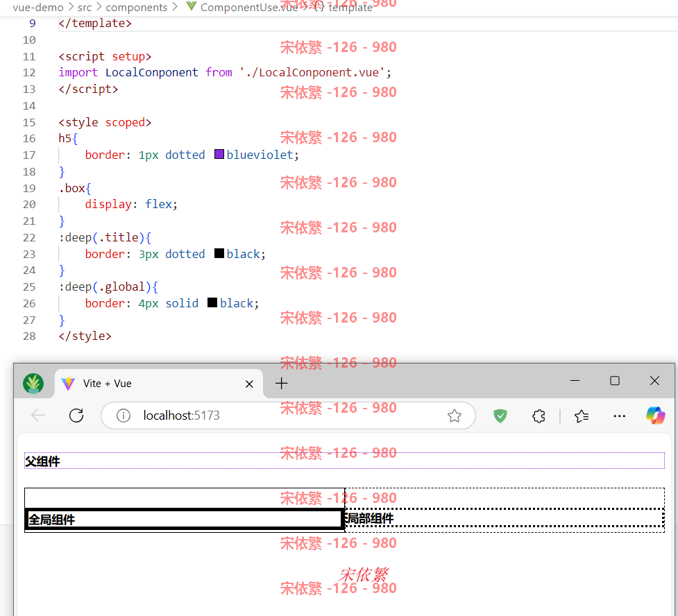Click the browser profile avatar icon
This screenshot has width=678, height=616.
33,384
